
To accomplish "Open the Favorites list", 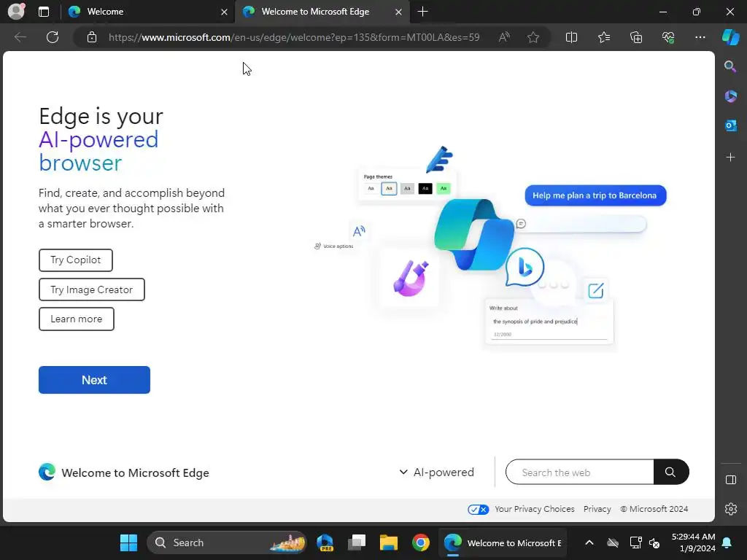I will [x=603, y=37].
